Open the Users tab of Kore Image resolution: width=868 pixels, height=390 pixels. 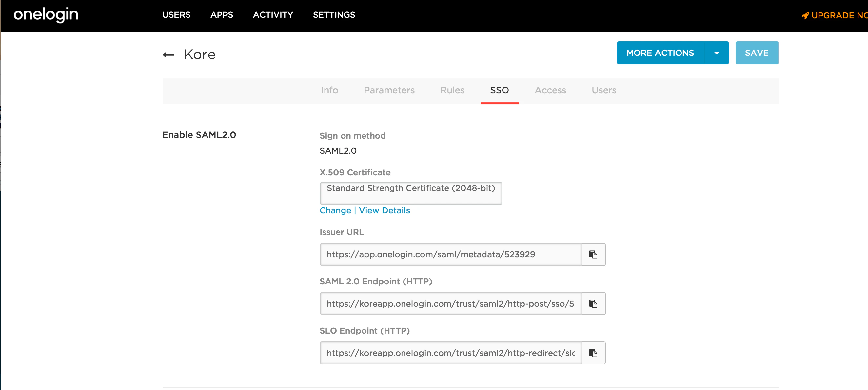pyautogui.click(x=603, y=90)
